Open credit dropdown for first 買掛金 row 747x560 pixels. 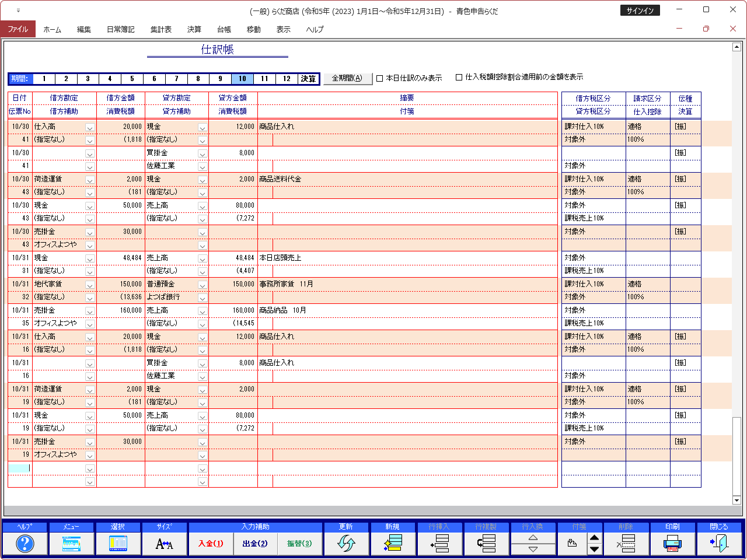click(x=203, y=153)
